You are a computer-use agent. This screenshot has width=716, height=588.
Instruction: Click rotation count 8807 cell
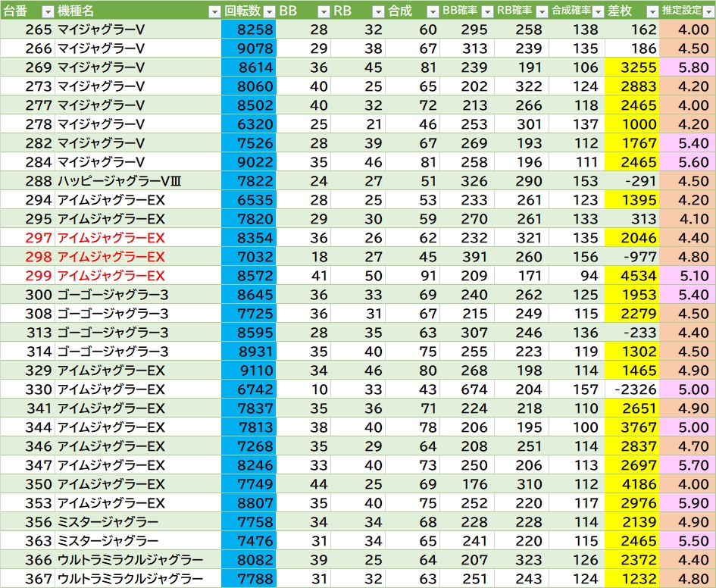pyautogui.click(x=249, y=503)
